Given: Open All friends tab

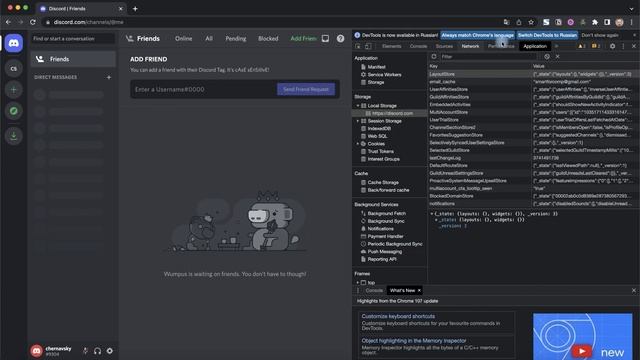Looking at the screenshot, I should coord(209,38).
